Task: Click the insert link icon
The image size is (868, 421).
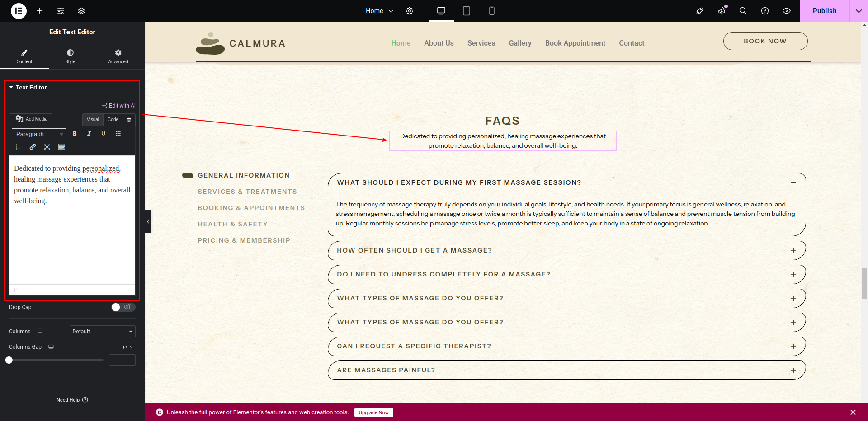Action: click(x=33, y=147)
